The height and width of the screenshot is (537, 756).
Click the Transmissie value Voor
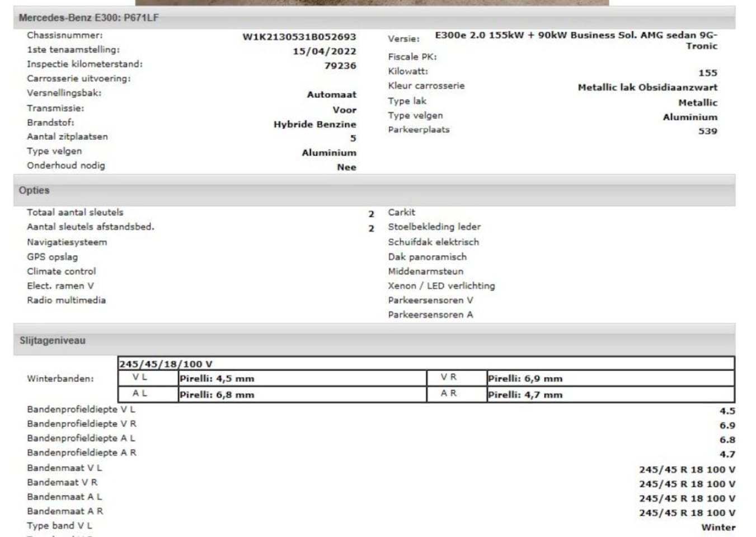click(344, 110)
